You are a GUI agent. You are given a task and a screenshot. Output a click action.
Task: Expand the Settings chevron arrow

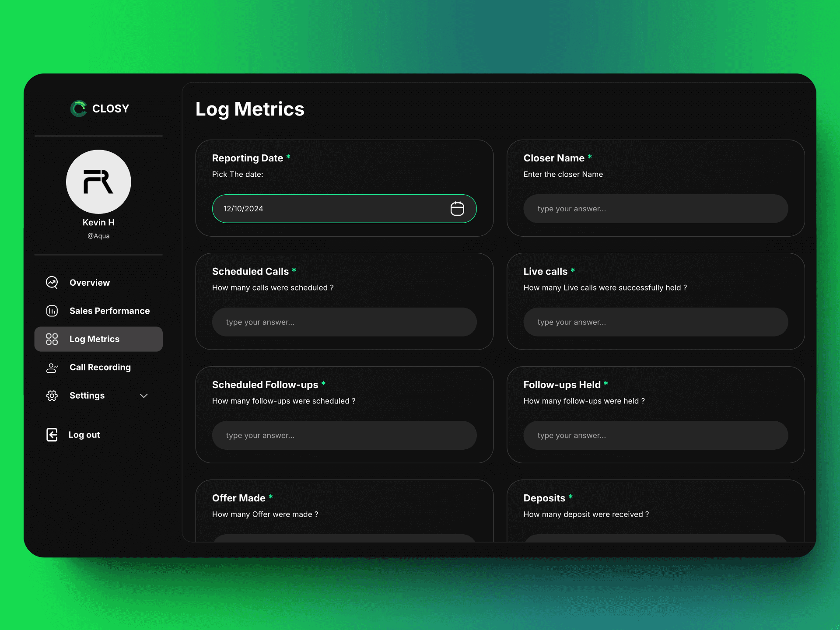[143, 395]
